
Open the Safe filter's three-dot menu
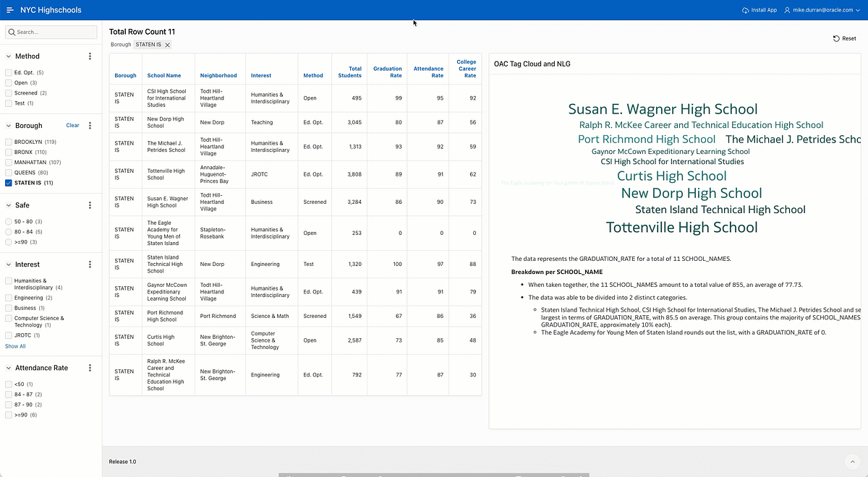[90, 205]
